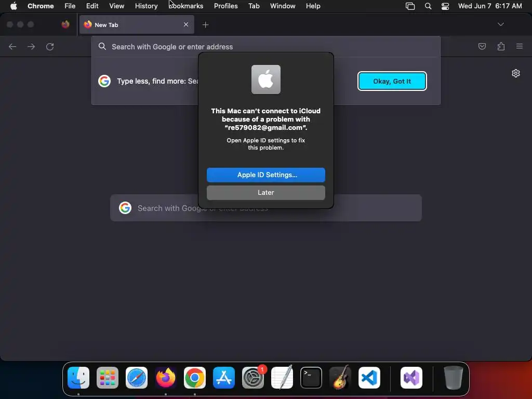Open Control Center in menu bar
Image resolution: width=532 pixels, height=399 pixels.
click(445, 6)
